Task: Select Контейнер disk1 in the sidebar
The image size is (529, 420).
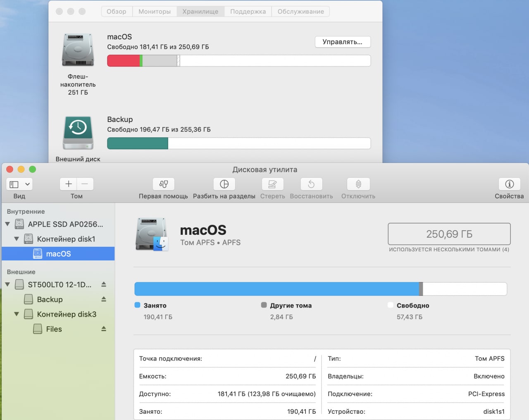Action: (x=66, y=239)
